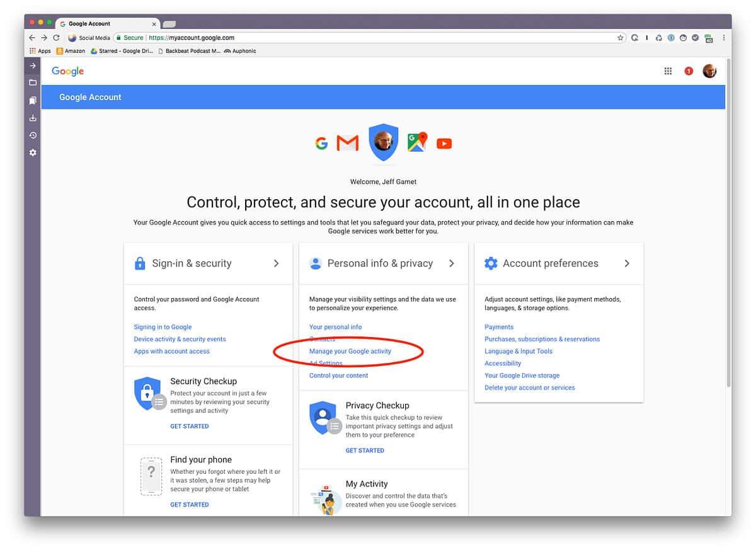Click the profile shield photo above the welcome
This screenshot has width=756, height=550.
coord(383,142)
